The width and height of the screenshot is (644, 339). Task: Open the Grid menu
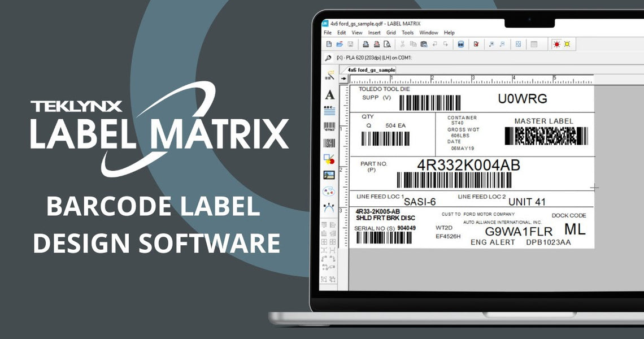click(x=391, y=32)
